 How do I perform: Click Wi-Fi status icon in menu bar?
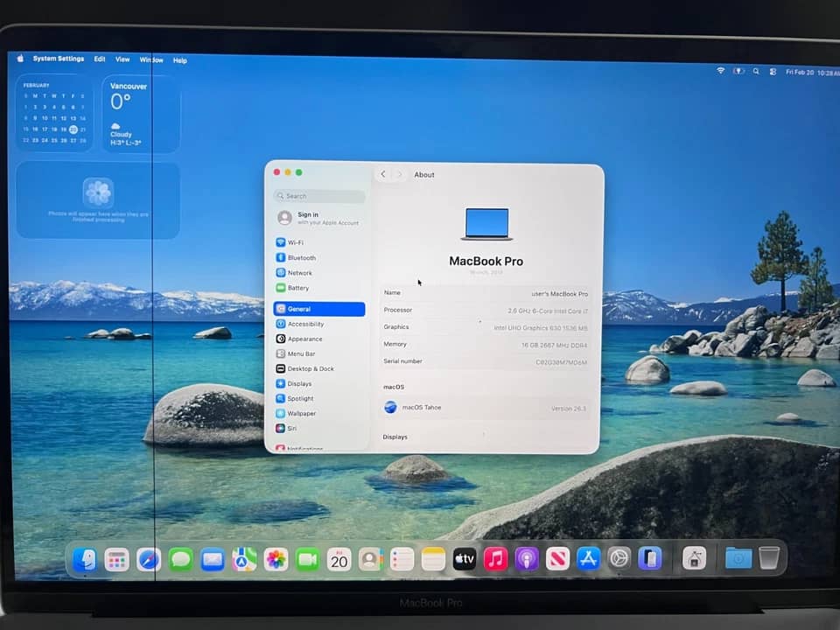pyautogui.click(x=720, y=71)
